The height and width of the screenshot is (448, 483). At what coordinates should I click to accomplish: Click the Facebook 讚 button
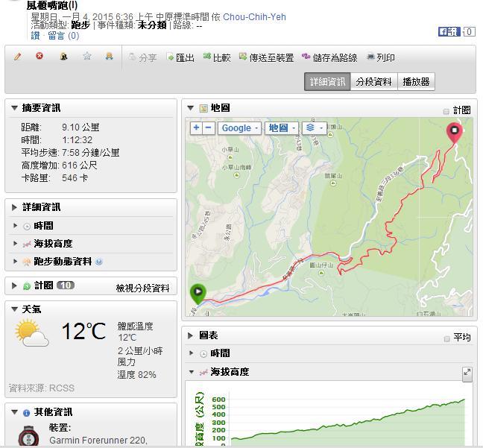[x=449, y=31]
